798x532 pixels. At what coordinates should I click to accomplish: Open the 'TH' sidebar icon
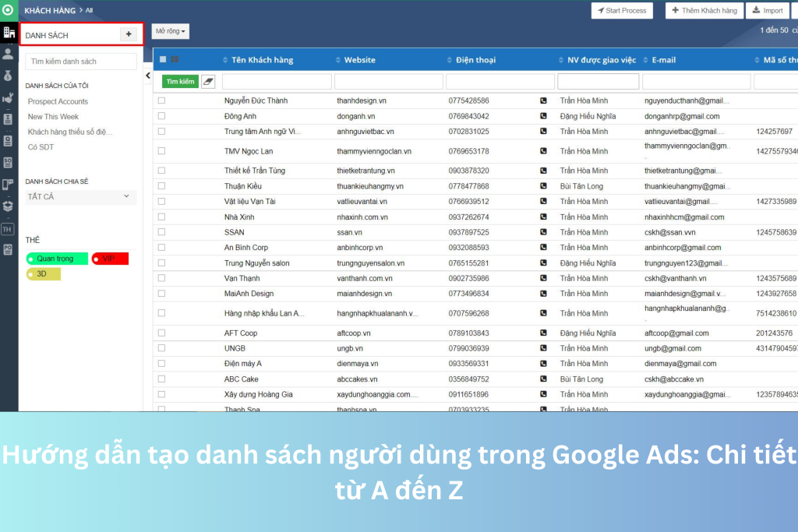coord(7,229)
